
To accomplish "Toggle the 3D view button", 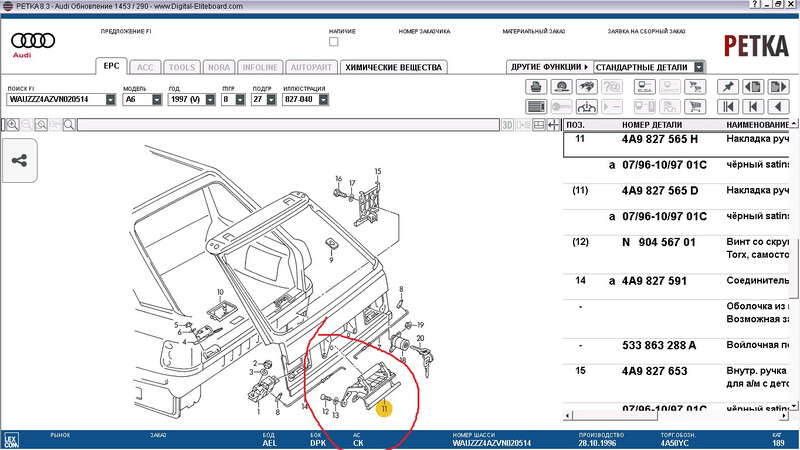I will click(x=507, y=124).
